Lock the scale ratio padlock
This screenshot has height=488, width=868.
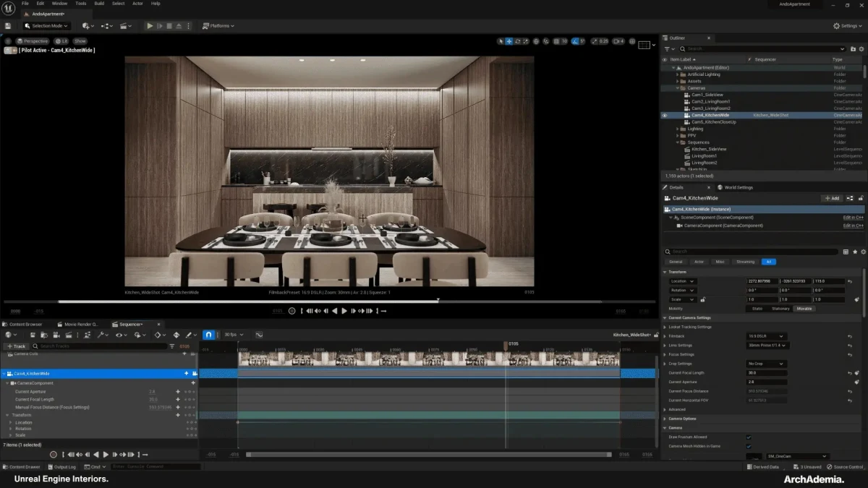[x=703, y=299]
